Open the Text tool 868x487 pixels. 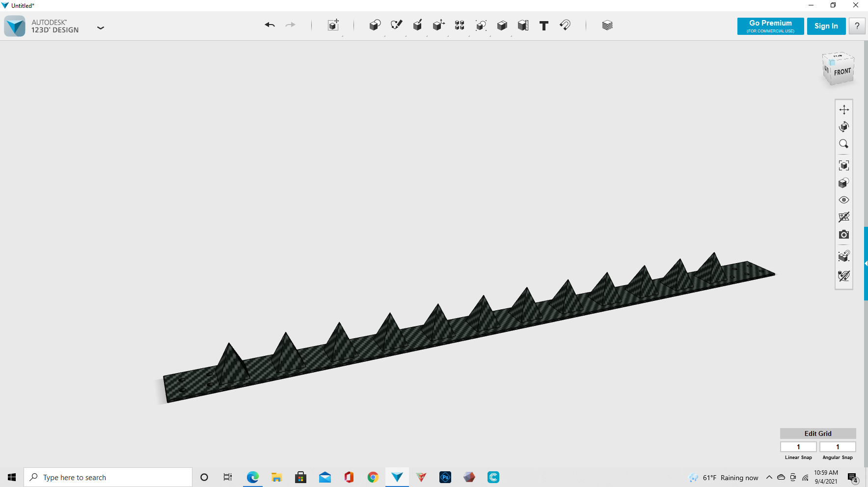pos(543,25)
